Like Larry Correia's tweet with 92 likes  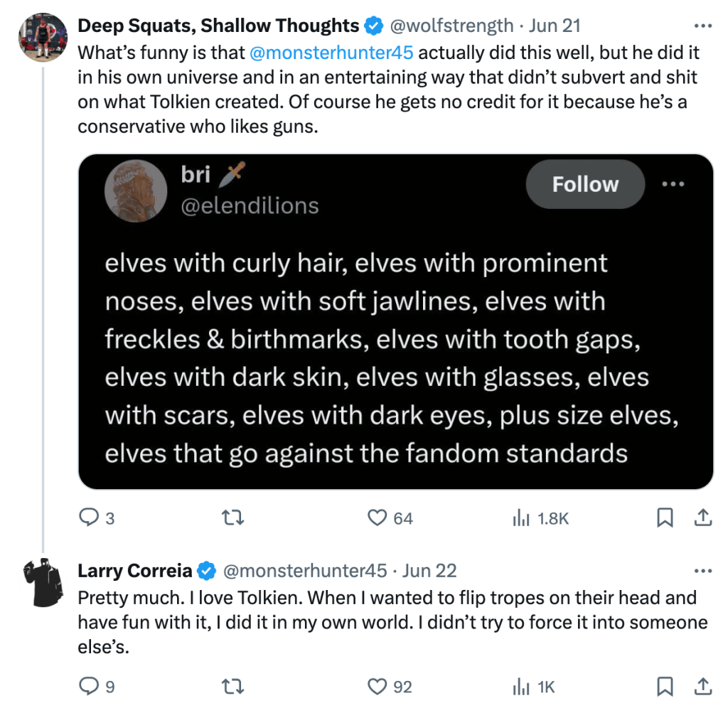tap(377, 687)
